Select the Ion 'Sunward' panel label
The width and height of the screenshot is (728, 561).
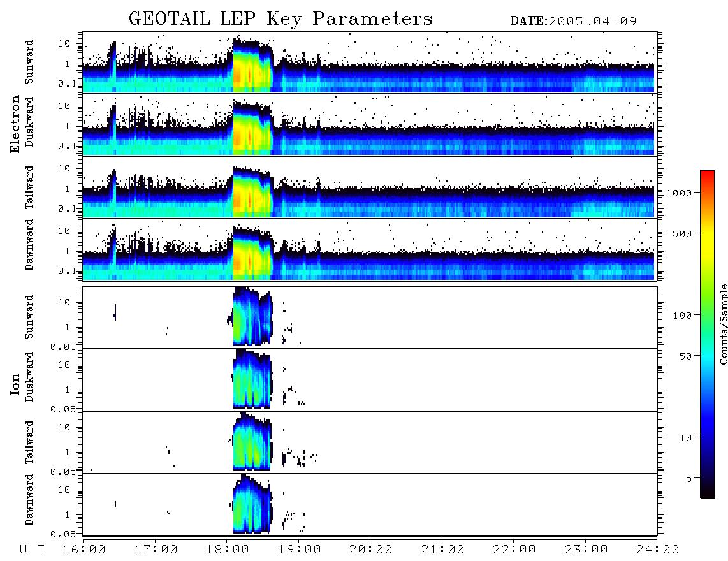click(29, 317)
